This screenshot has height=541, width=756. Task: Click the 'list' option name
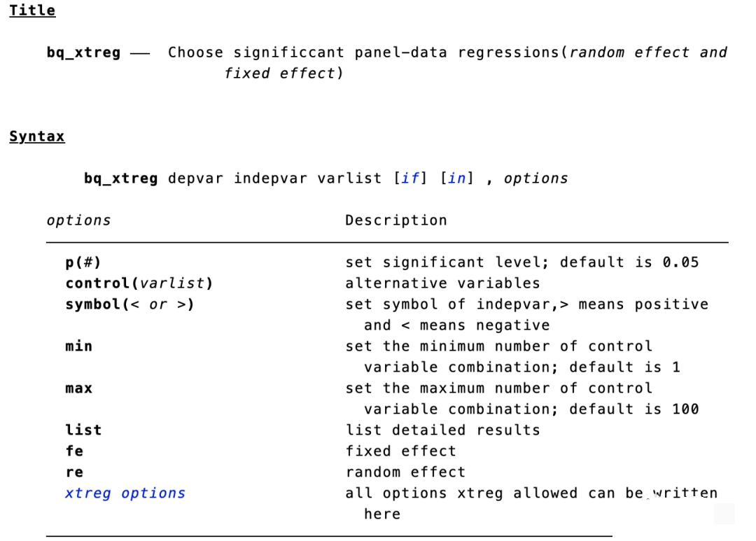pyautogui.click(x=83, y=430)
